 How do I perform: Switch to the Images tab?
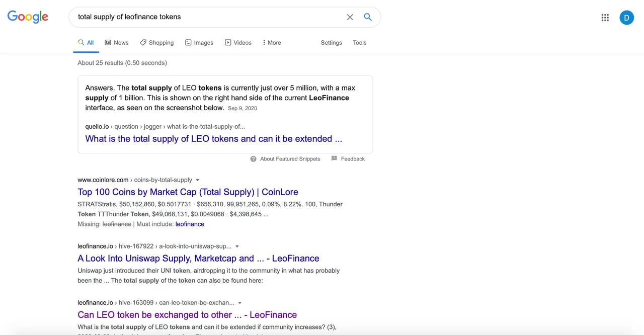199,43
